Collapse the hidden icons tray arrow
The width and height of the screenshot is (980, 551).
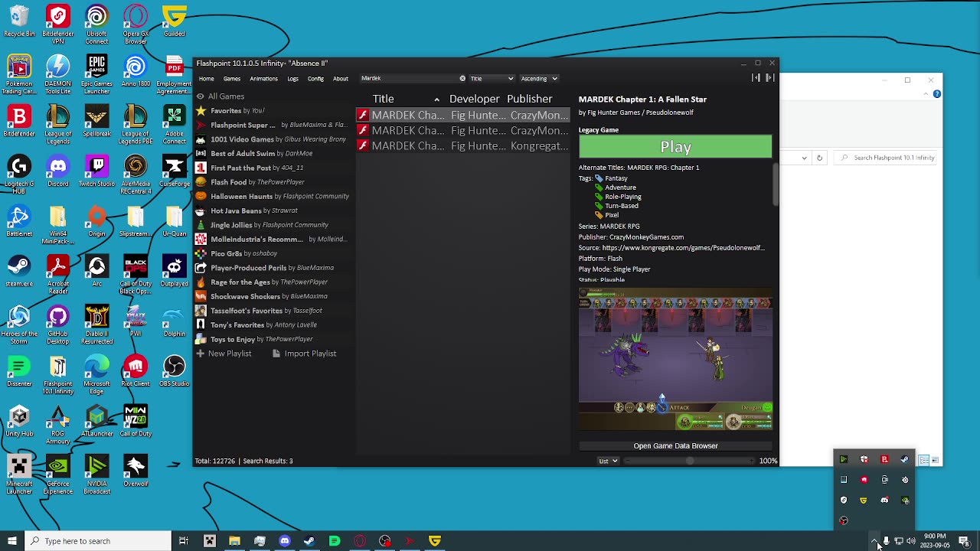coord(874,541)
